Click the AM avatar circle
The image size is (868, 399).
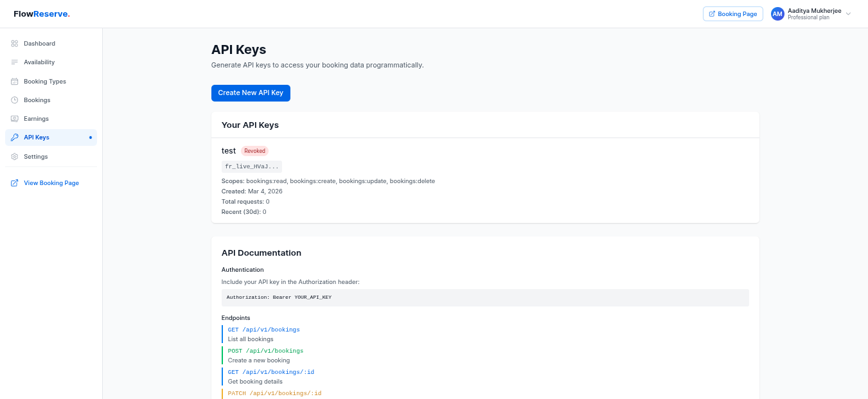coord(777,13)
